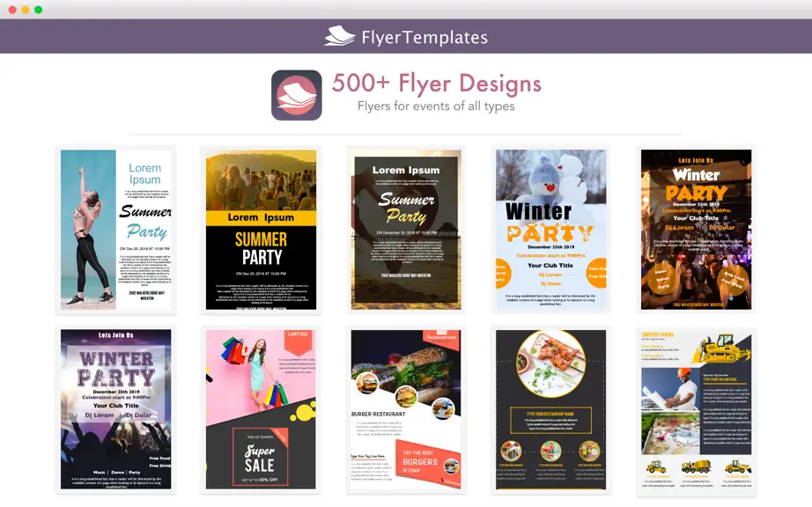Open the pink Super Sale shopping flyer
Viewport: 812px width, 507px height.
[261, 409]
